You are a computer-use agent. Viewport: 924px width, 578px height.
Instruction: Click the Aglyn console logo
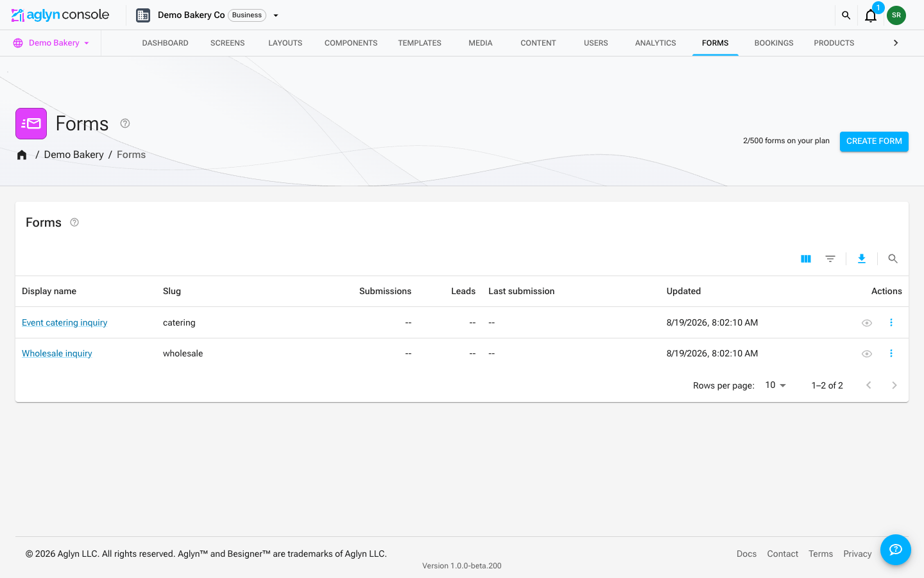[60, 15]
